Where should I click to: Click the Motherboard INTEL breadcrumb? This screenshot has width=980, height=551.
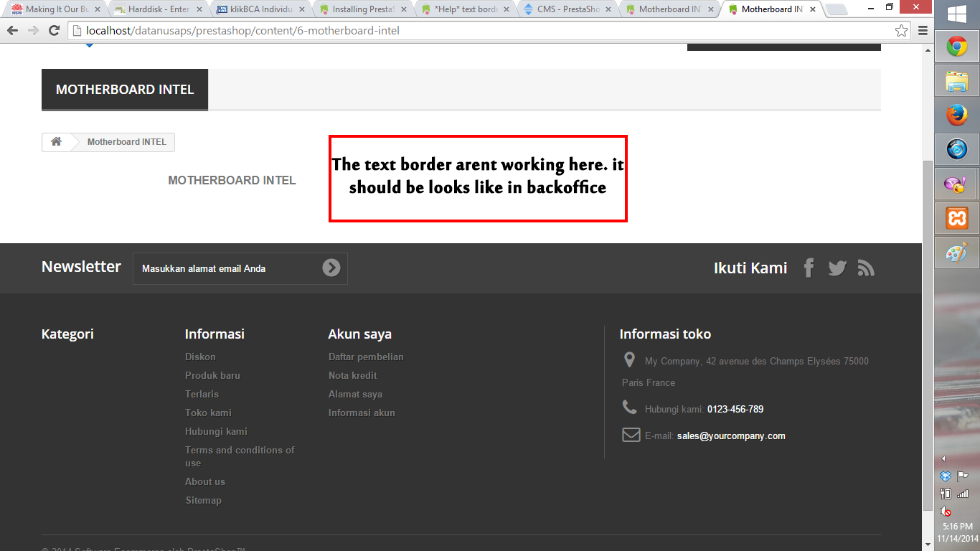click(x=127, y=142)
